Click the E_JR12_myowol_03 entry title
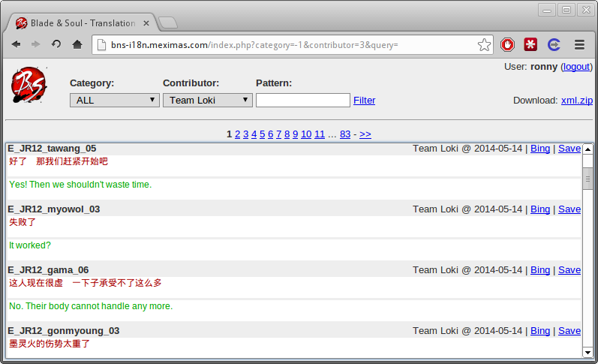Viewport: 598px width, 364px height. coord(54,209)
